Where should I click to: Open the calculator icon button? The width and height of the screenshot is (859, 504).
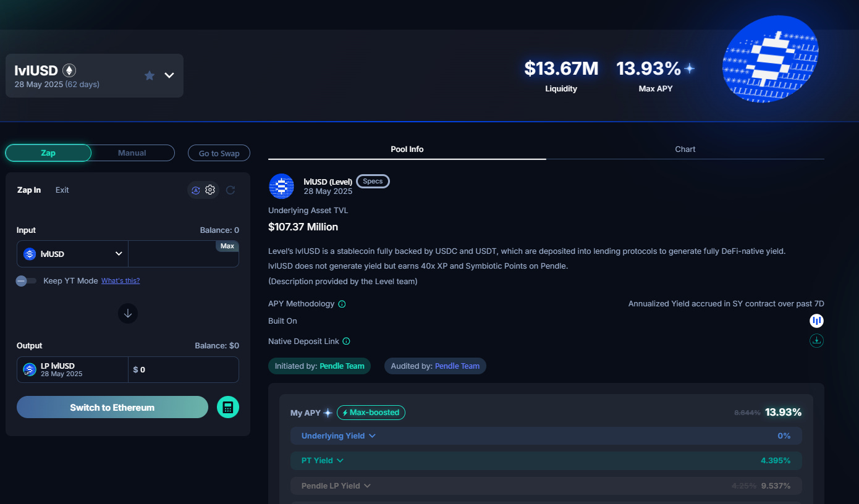(x=228, y=407)
